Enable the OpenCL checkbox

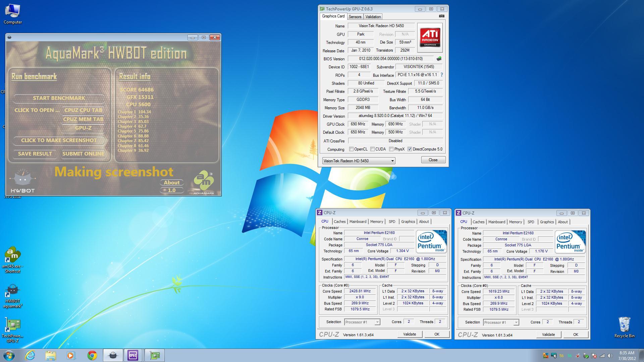[351, 149]
